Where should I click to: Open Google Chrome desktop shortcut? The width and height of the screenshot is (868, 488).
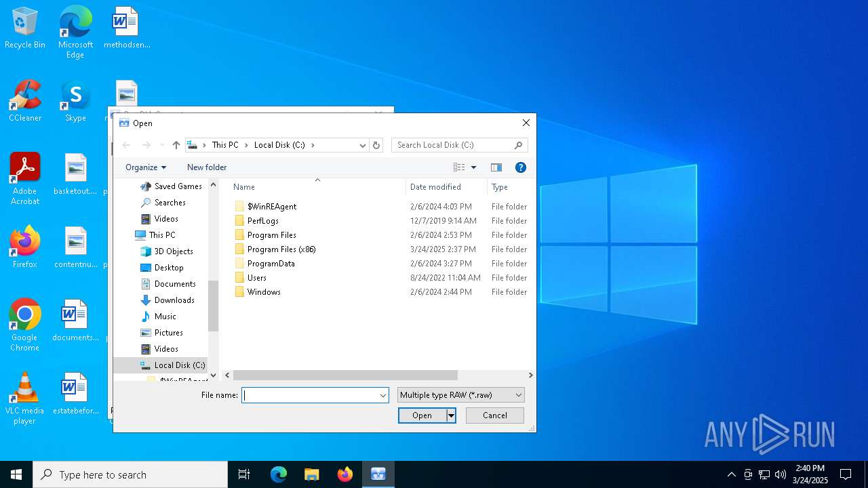25,325
